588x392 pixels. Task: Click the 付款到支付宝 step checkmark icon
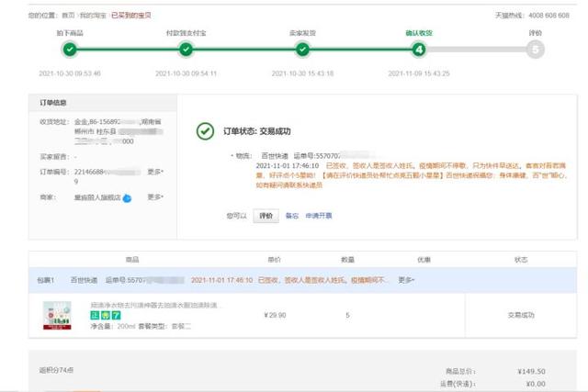tap(186, 49)
